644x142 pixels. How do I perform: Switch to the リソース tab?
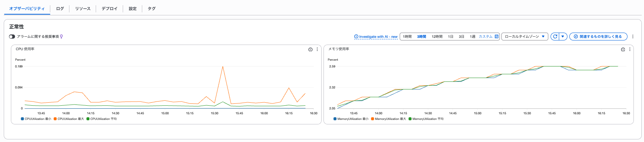83,9
